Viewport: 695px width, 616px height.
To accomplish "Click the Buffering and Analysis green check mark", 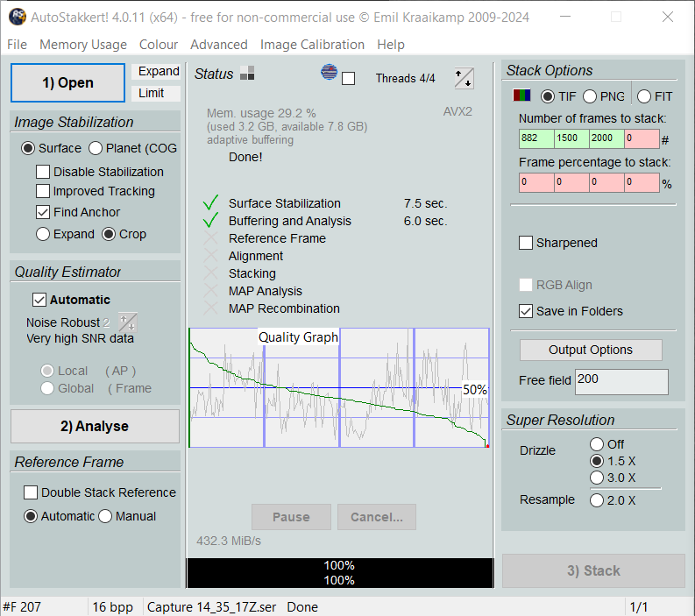I will (210, 220).
